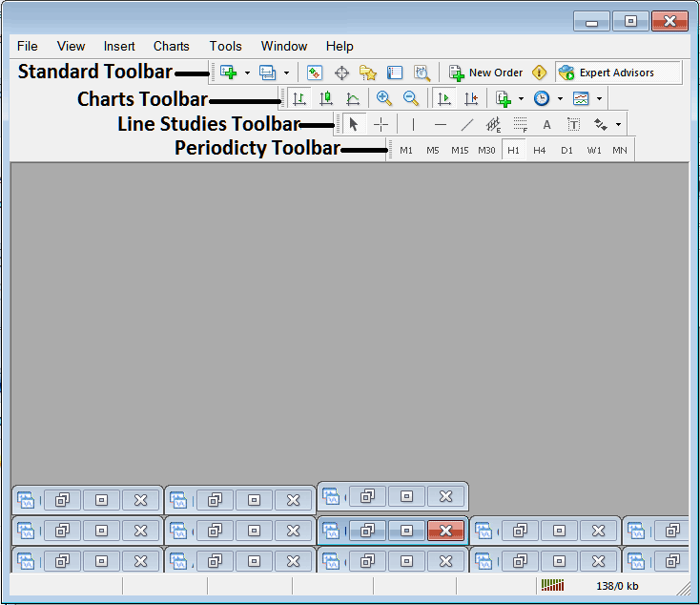Click the New Order button
Screen dimensions: 700x605
pyautogui.click(x=485, y=73)
